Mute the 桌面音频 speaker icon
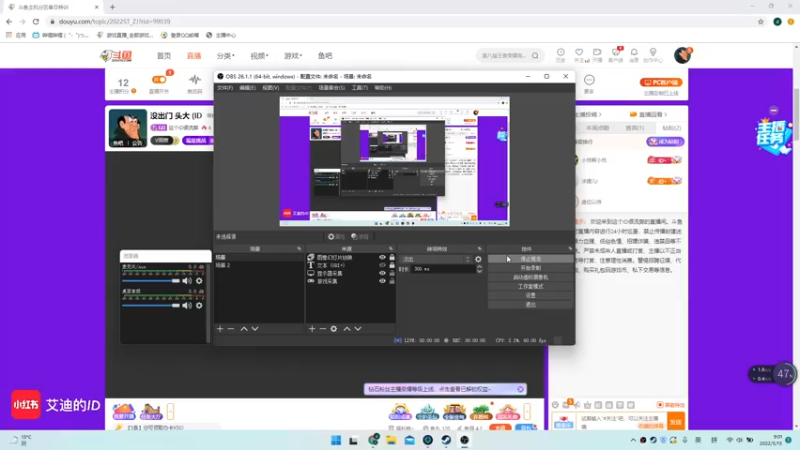Screen dimensions: 800x450 coord(187,305)
